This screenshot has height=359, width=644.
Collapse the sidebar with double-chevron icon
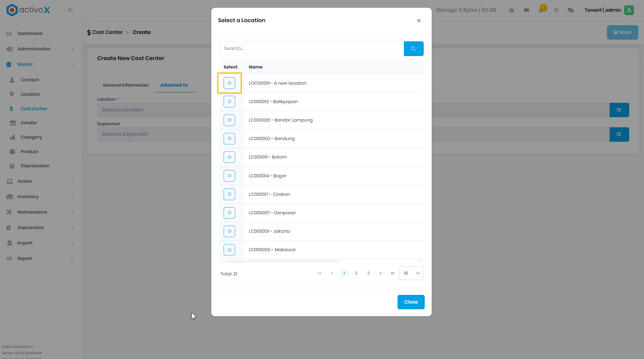70,10
